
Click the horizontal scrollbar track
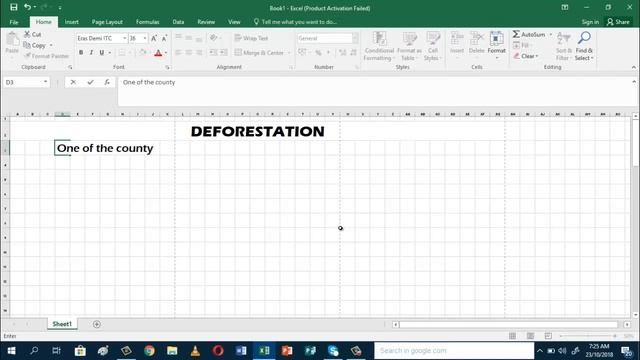[509, 324]
